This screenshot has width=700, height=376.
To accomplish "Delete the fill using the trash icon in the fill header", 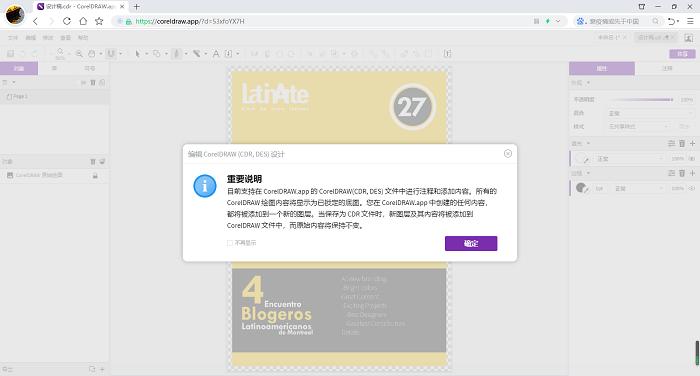I will coord(682,143).
